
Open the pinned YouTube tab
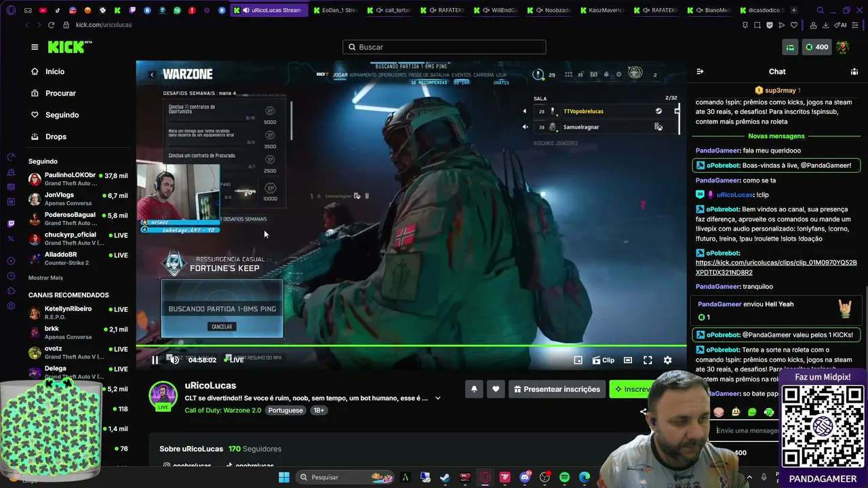point(43,10)
